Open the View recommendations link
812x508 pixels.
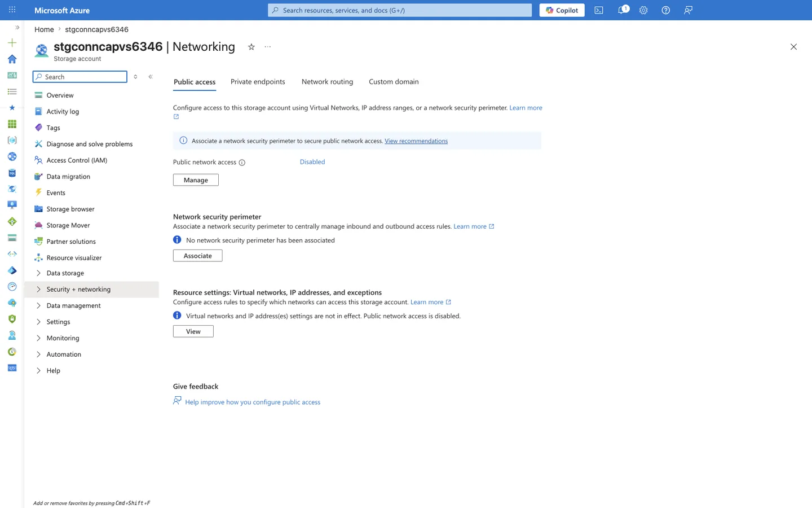tap(416, 141)
